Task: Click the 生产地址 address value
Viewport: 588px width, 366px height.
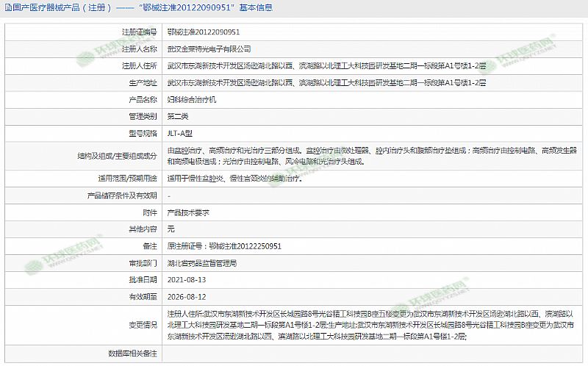Action: (326, 82)
